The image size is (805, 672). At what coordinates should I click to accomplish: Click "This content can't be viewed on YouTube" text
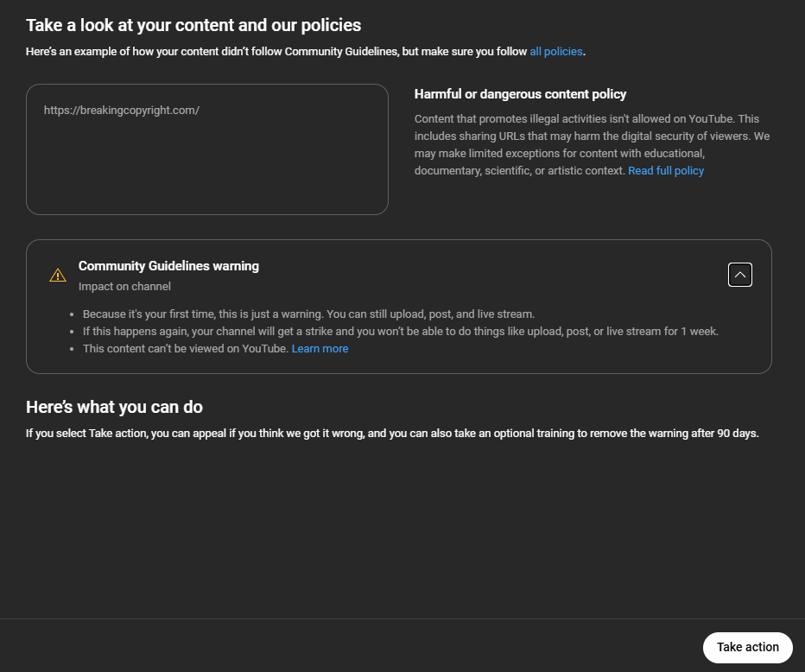[x=186, y=349]
